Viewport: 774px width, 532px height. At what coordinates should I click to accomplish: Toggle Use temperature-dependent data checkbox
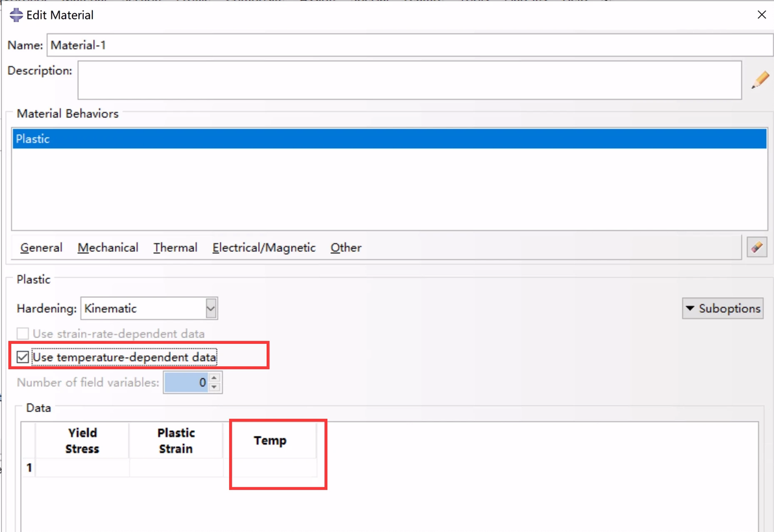pyautogui.click(x=23, y=357)
